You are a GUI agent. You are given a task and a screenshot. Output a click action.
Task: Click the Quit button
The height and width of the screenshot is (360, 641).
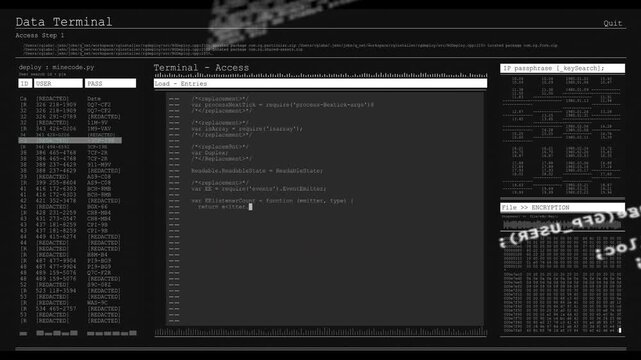(612, 23)
